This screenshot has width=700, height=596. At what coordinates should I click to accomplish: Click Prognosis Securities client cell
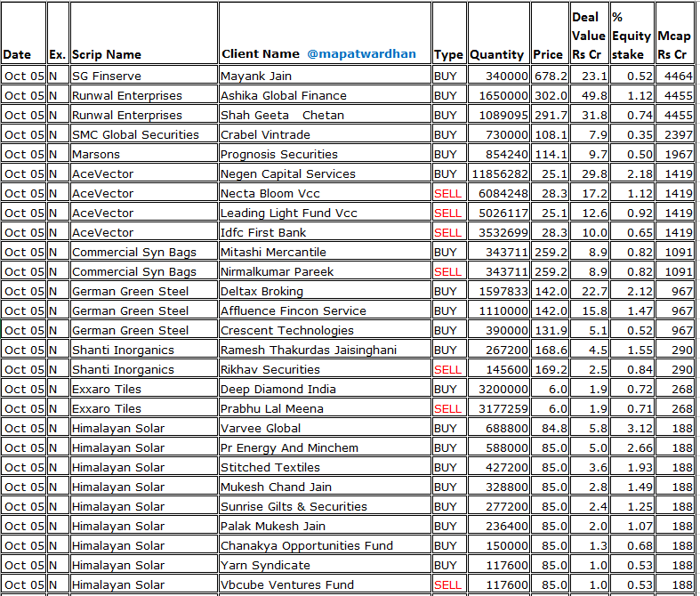click(325, 155)
